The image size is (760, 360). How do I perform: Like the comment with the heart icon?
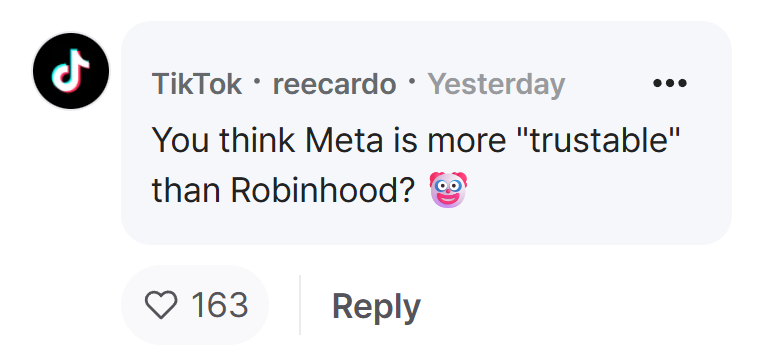click(161, 305)
